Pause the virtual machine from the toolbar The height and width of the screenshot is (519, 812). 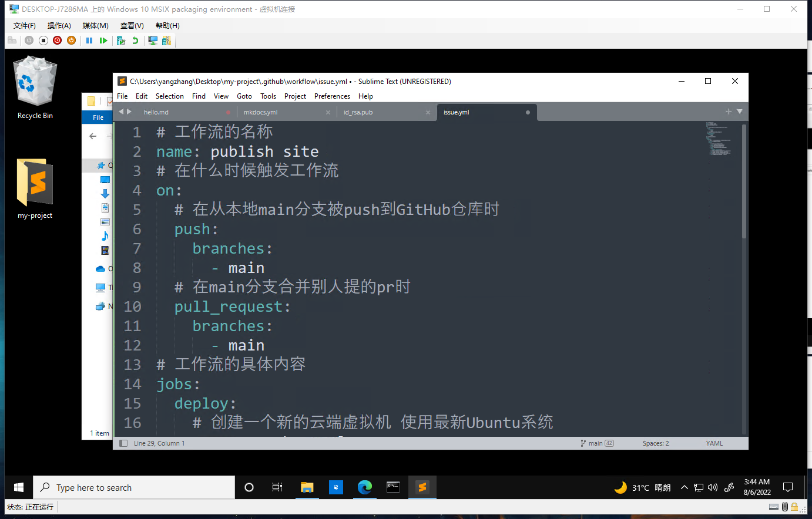click(x=89, y=41)
